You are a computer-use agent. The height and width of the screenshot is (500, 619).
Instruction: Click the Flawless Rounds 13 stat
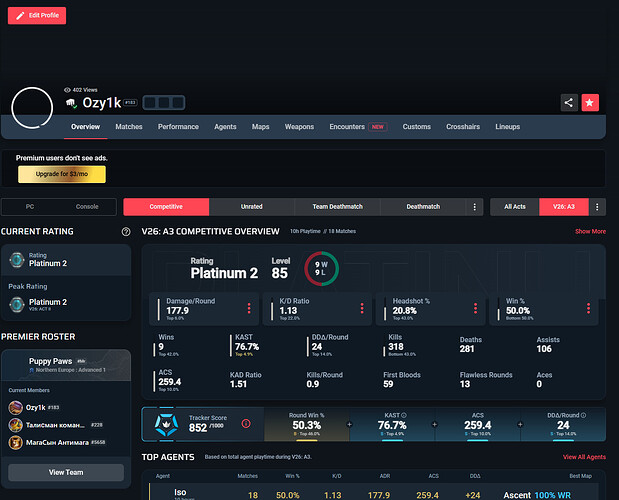(486, 380)
